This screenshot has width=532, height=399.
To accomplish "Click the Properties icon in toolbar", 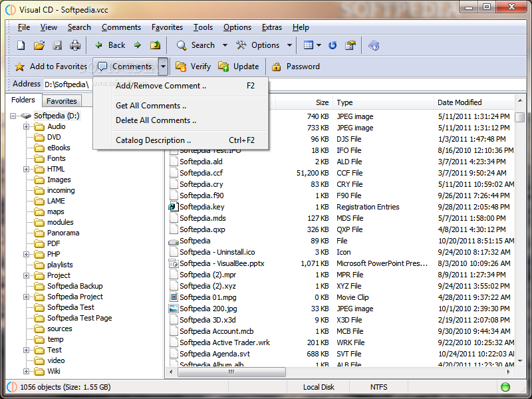I will [x=350, y=45].
